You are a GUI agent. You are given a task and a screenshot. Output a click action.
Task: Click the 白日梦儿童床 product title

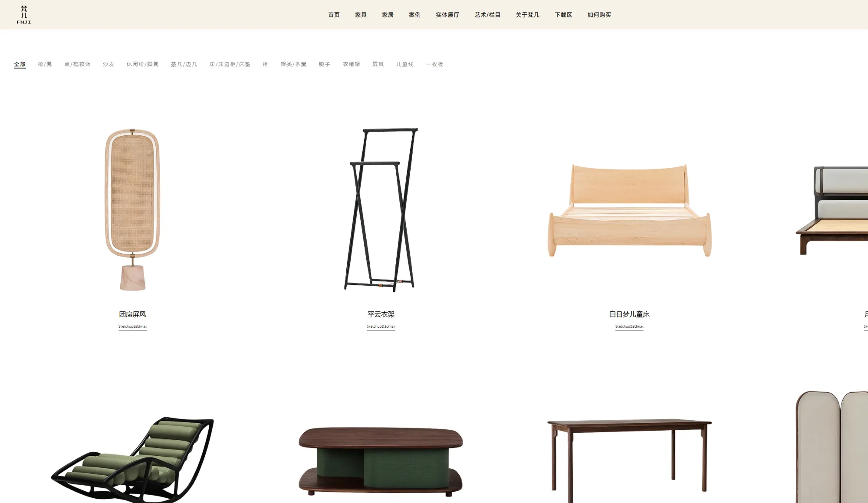tap(629, 314)
